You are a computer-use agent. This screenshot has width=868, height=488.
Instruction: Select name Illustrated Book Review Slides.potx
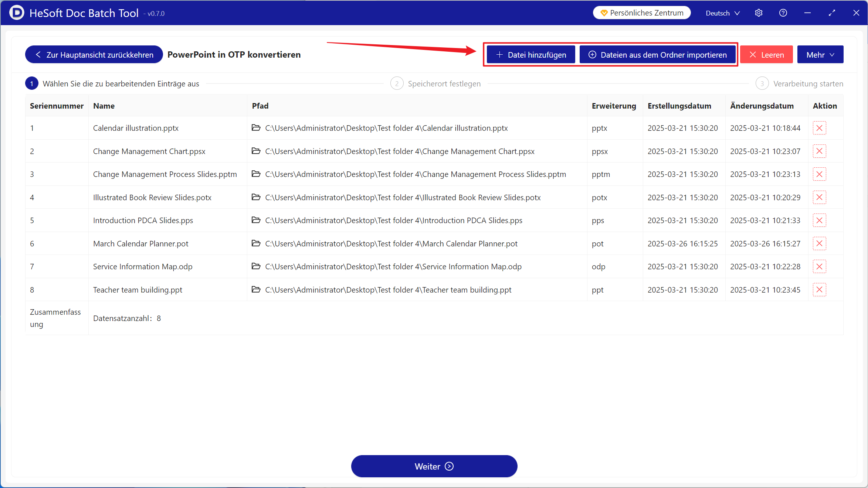152,198
